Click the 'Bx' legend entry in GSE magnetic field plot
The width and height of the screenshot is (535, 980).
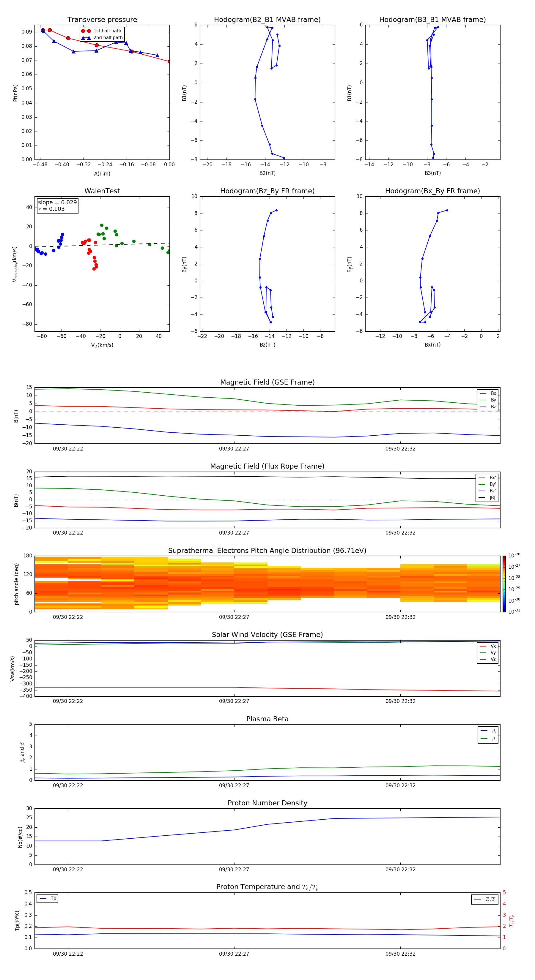click(x=488, y=393)
